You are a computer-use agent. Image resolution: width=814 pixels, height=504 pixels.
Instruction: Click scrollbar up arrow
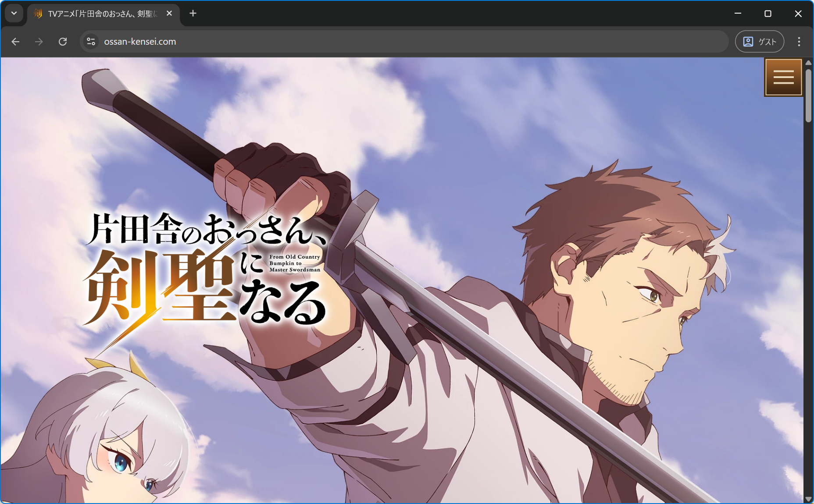(x=809, y=63)
